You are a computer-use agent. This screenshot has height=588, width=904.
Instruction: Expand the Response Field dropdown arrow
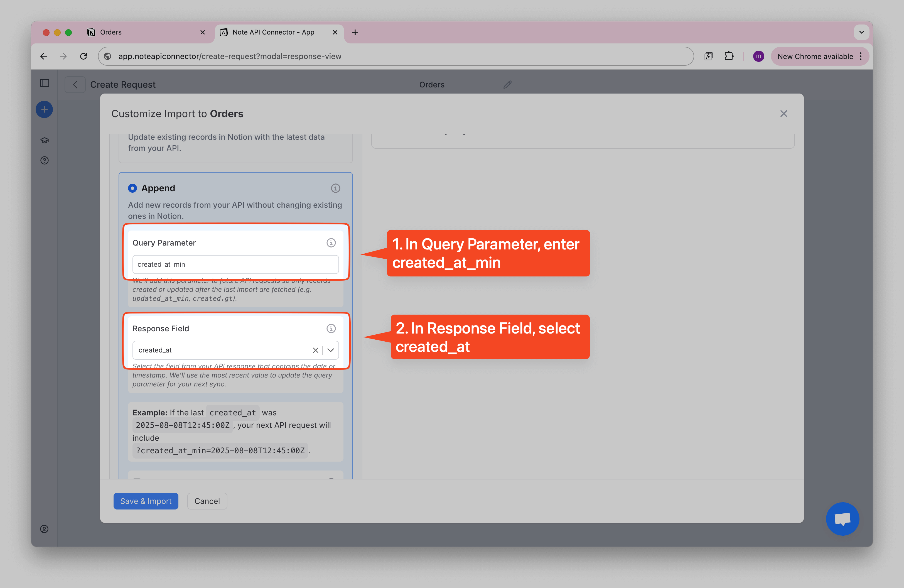330,350
